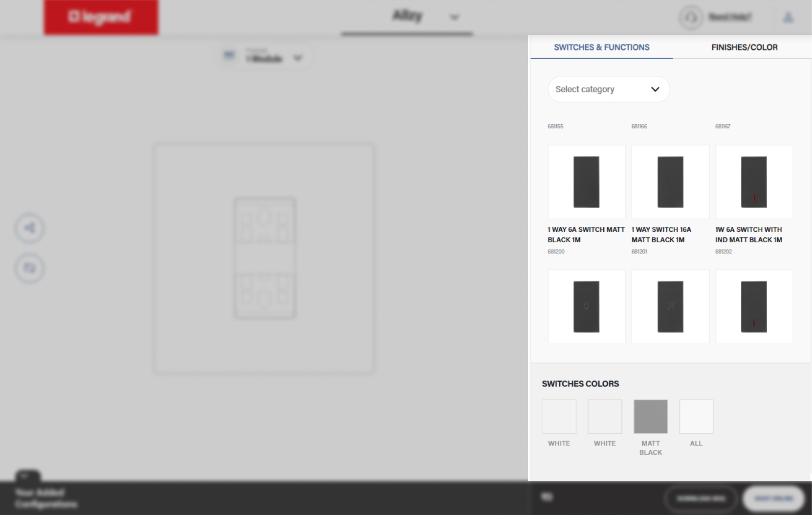Image resolution: width=812 pixels, height=515 pixels.
Task: Select the ALL switch colors swatch
Action: click(x=696, y=417)
